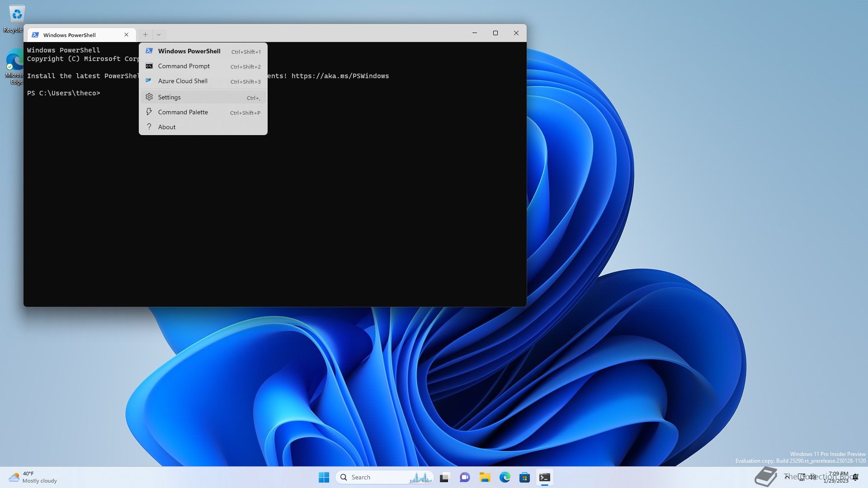This screenshot has width=868, height=488.
Task: Click the Ctrl+Shift+1 shortcut label
Action: [246, 52]
